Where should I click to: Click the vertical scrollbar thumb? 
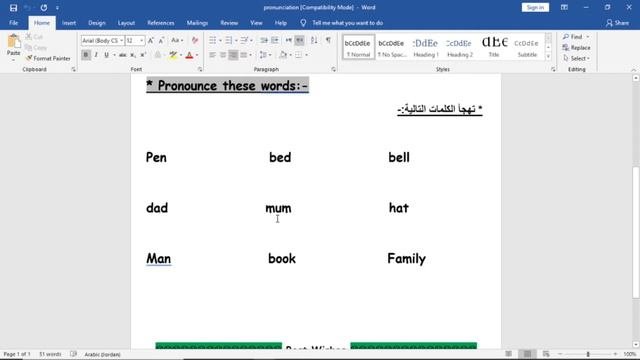(636, 233)
